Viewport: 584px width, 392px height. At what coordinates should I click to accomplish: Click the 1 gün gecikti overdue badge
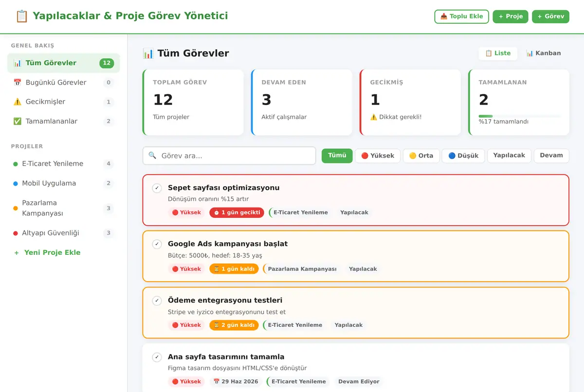pos(237,213)
